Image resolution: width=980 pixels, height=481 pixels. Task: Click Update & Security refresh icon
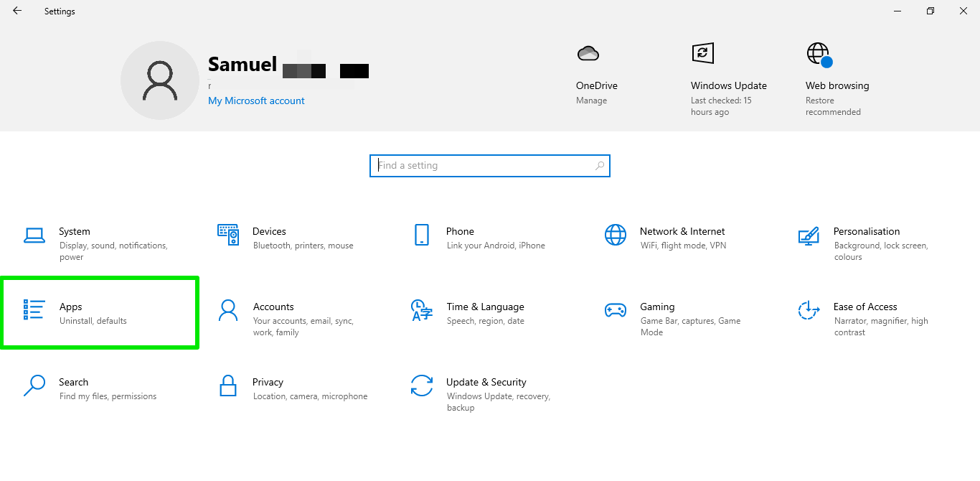[422, 386]
